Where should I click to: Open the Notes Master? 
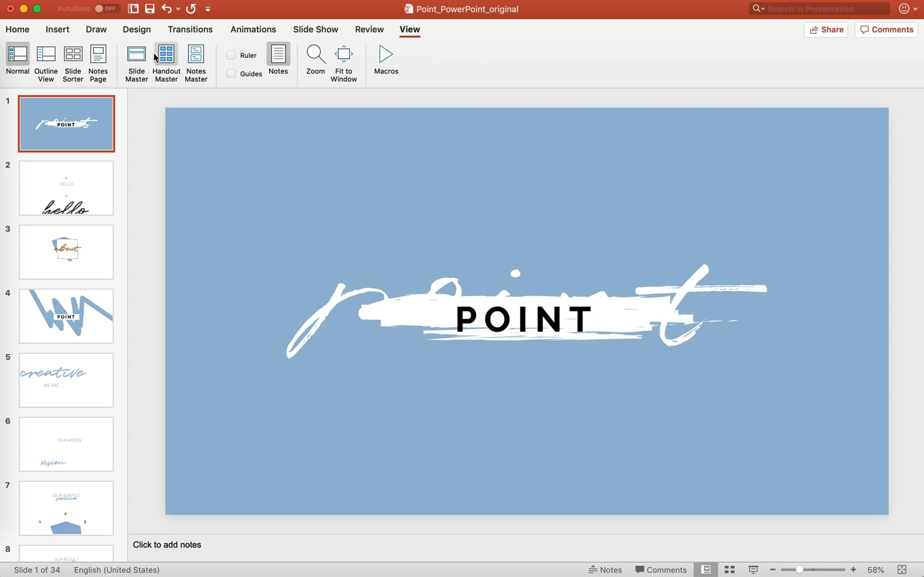[x=195, y=61]
